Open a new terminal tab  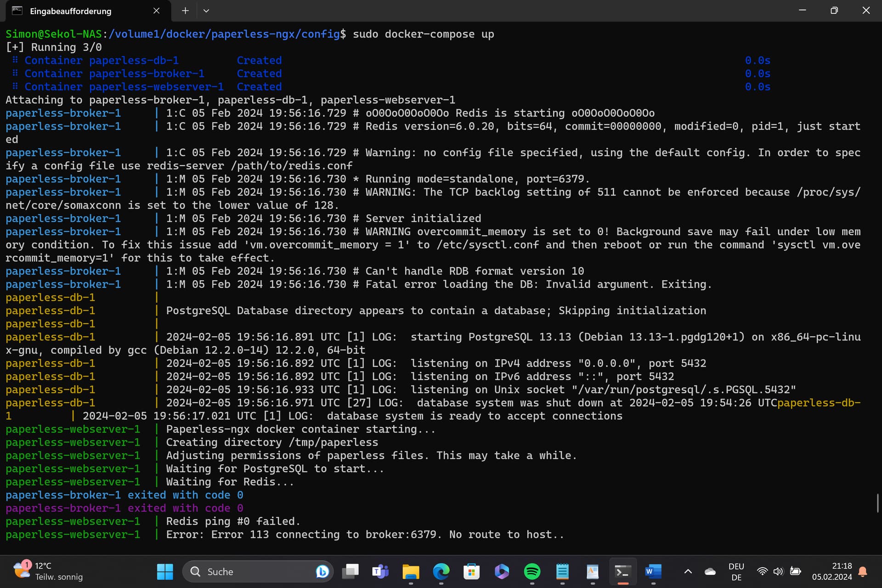(185, 11)
